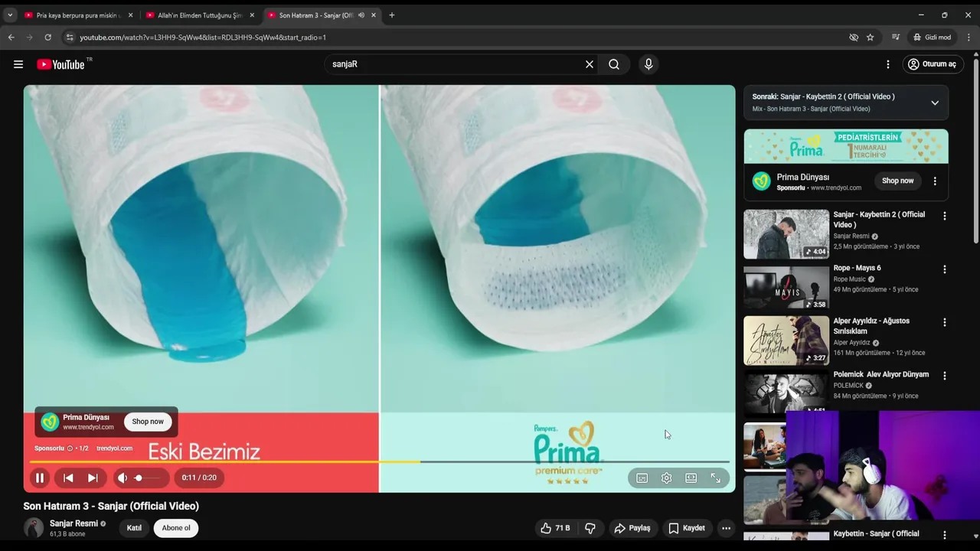Open Sanjar Resmi channel name link
Viewport: 980px width, 551px height.
pyautogui.click(x=73, y=523)
